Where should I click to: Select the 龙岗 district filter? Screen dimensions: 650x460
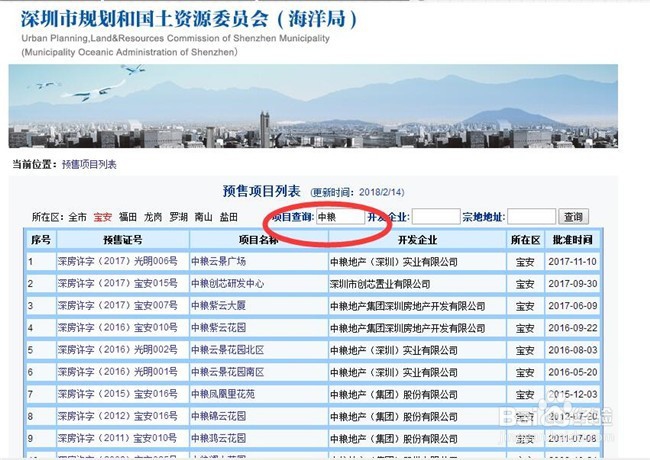[x=153, y=217]
